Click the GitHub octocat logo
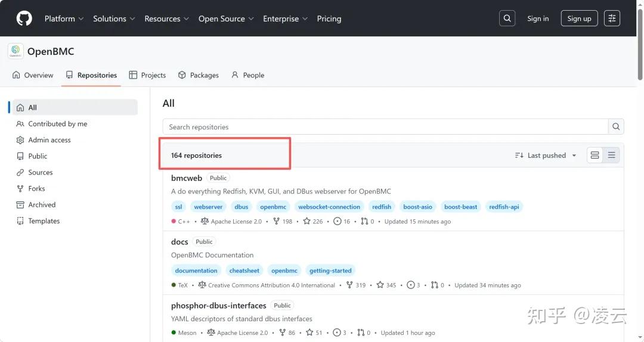 (24, 18)
